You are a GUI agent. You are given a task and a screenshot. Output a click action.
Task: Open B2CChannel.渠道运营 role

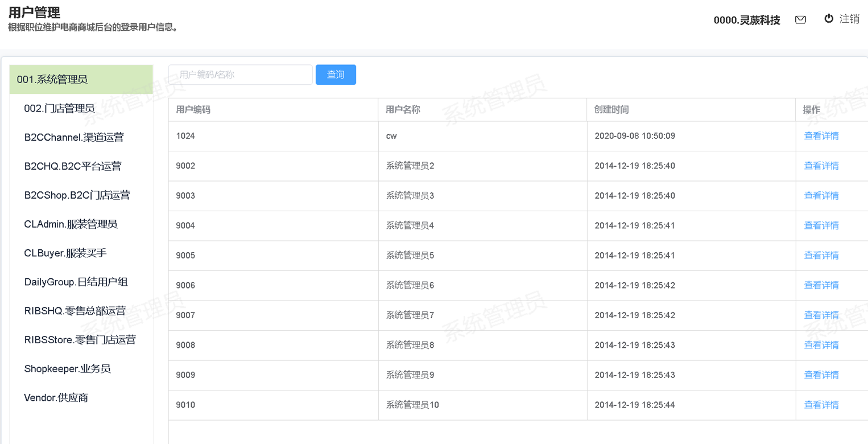coord(74,137)
